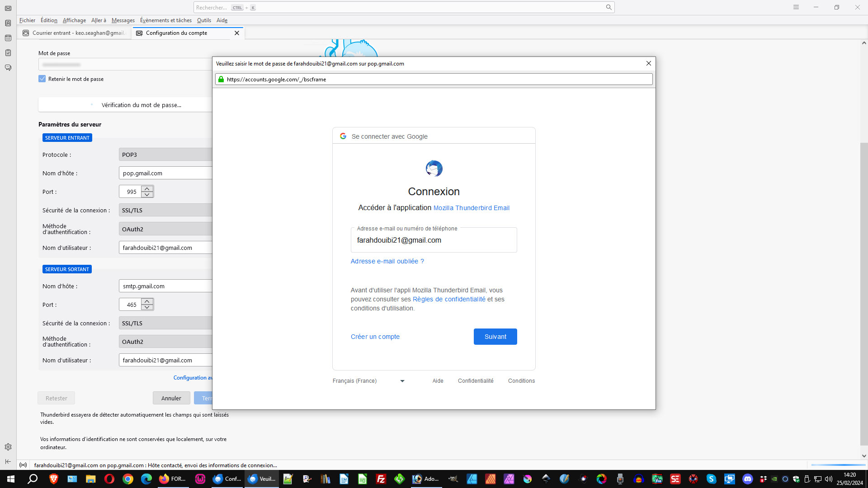This screenshot has height=488, width=868.
Task: Open outgoing Sécurité de la connexion SSL/TLS dropdown
Action: (x=165, y=323)
